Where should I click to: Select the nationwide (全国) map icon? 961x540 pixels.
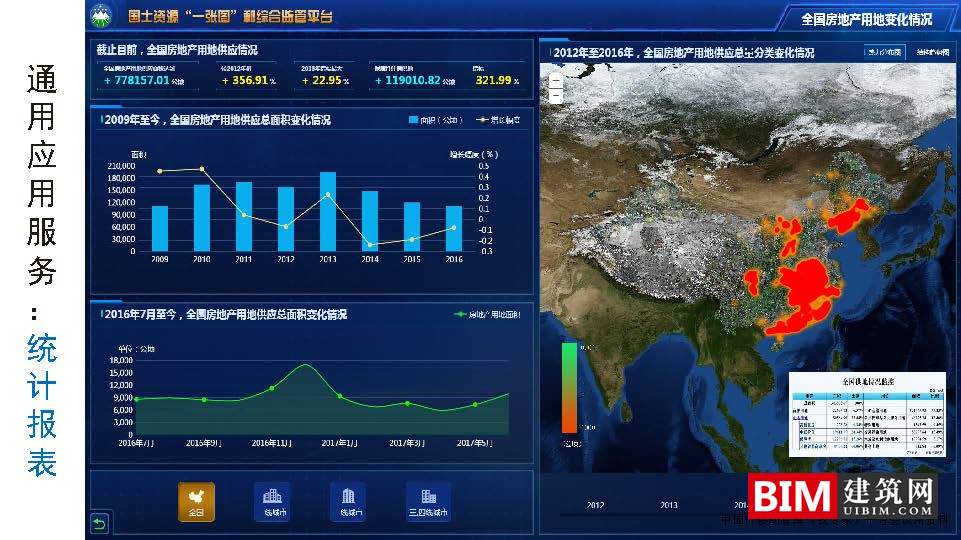196,499
